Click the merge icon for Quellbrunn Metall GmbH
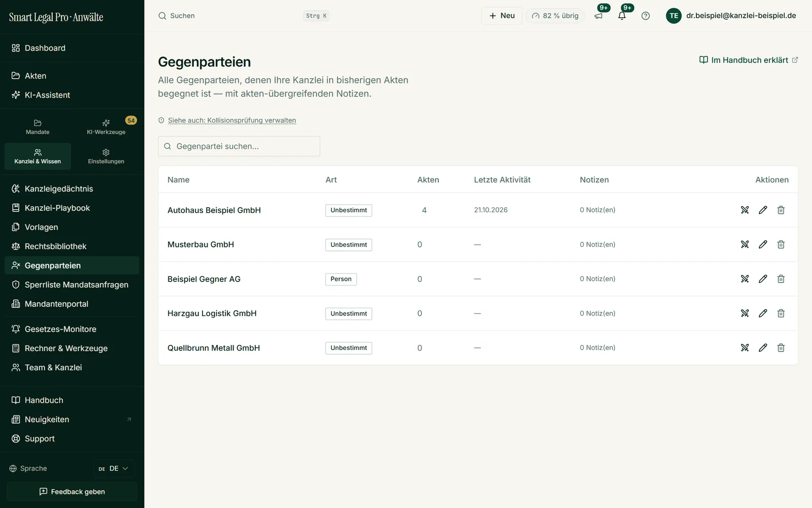 tap(745, 348)
